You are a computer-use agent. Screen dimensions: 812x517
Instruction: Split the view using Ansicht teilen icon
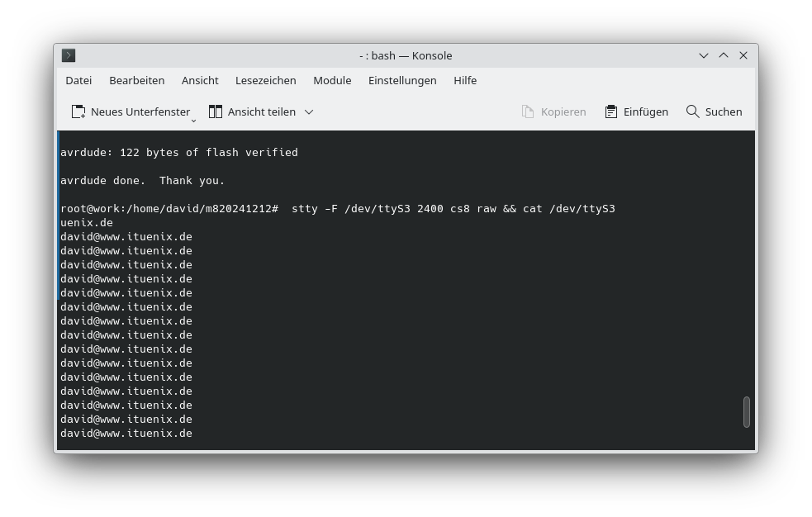tap(216, 111)
